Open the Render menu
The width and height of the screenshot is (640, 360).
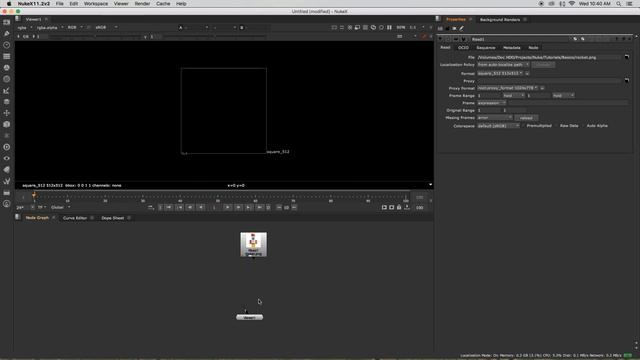tap(142, 4)
